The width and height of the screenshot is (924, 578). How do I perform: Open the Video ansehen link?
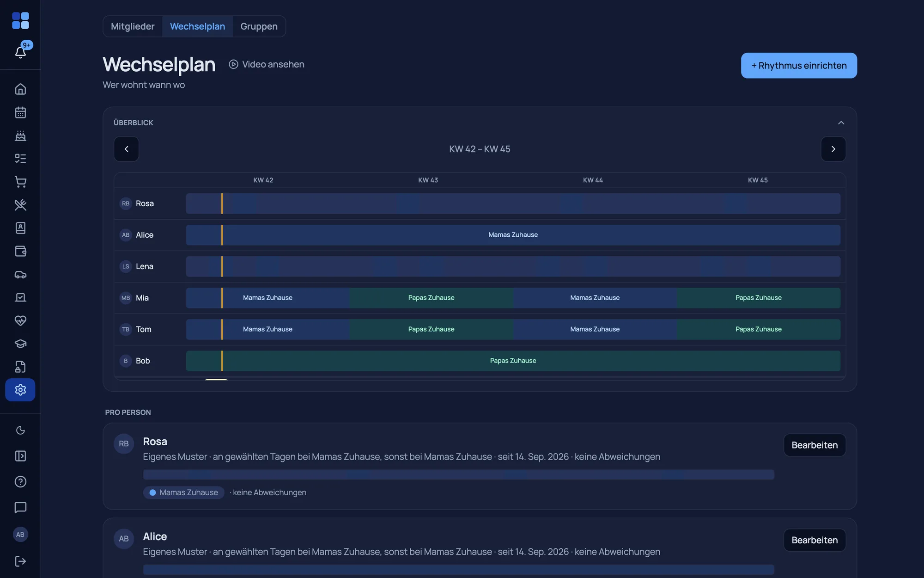tap(267, 64)
